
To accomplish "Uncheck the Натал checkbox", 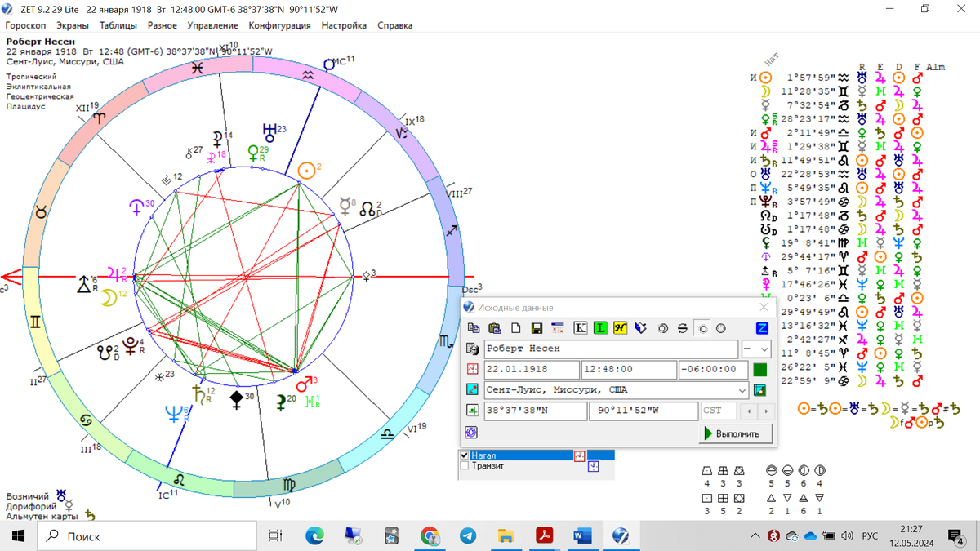I will pyautogui.click(x=465, y=455).
